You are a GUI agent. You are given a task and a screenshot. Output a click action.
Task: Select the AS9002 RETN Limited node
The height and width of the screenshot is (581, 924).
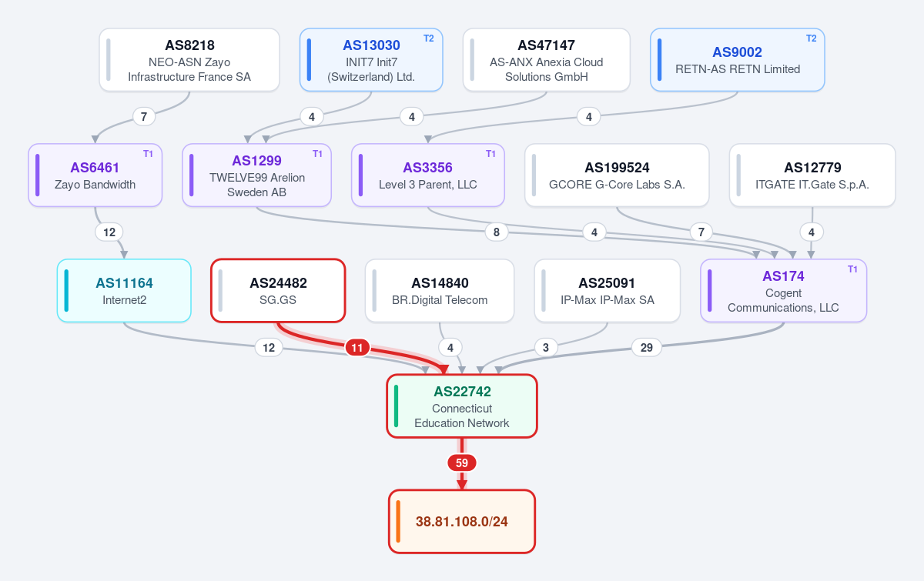tap(738, 60)
